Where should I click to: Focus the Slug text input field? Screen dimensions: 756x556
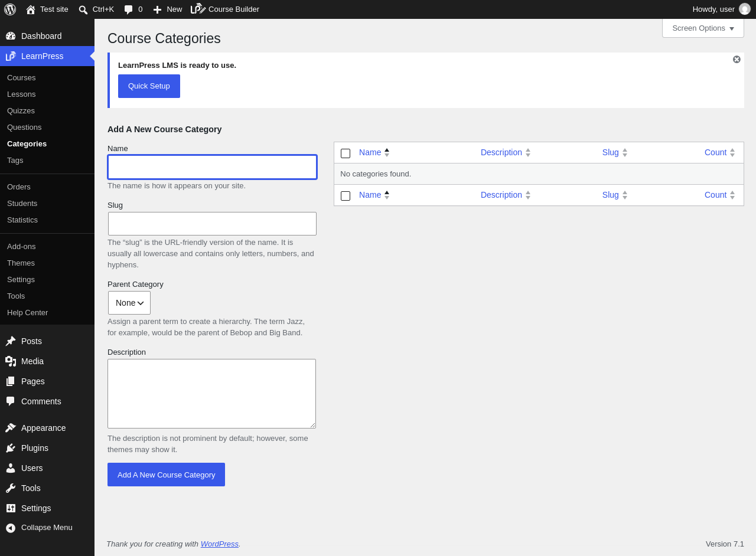point(212,224)
